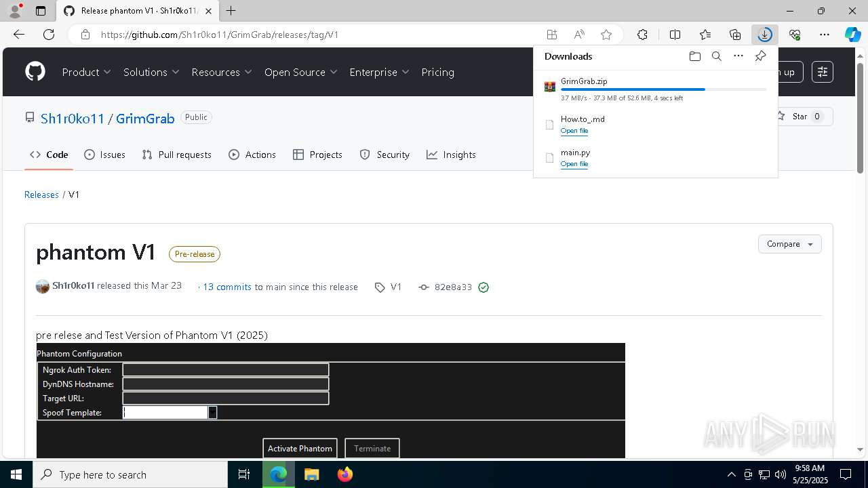Open the Compare dropdown

(x=789, y=244)
